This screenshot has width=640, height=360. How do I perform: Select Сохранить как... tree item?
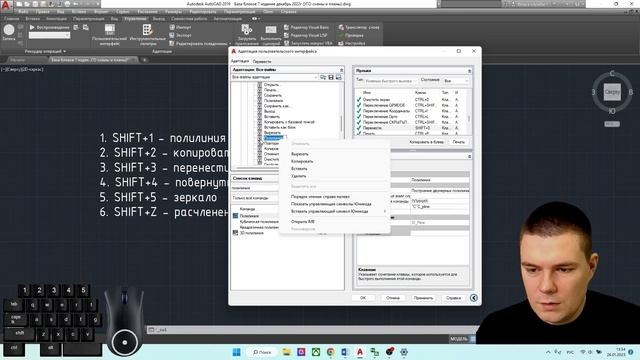278,106
